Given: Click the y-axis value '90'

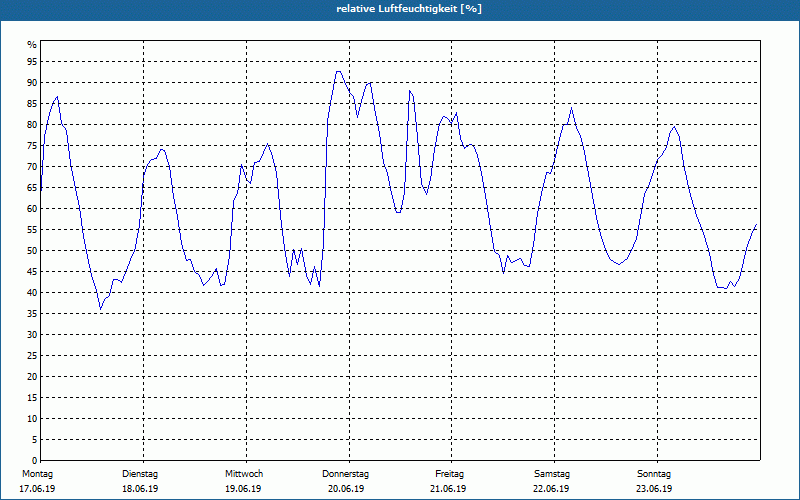Looking at the screenshot, I should tap(32, 83).
